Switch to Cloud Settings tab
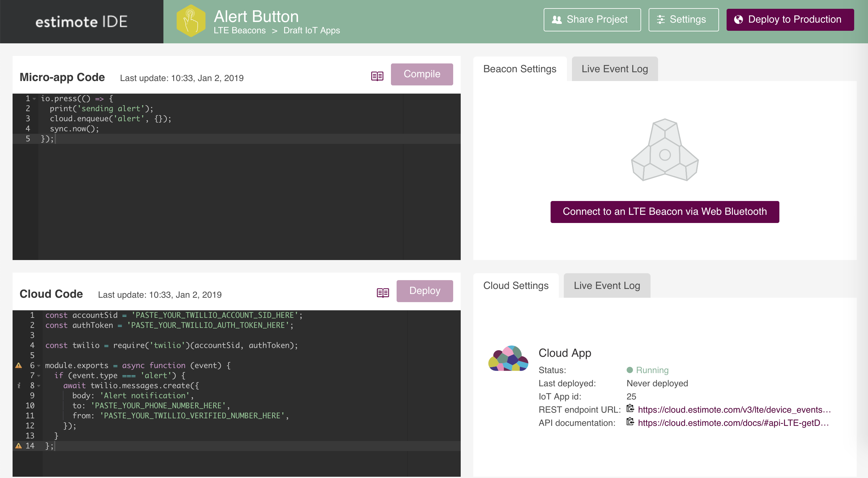The height and width of the screenshot is (478, 868). pos(515,285)
